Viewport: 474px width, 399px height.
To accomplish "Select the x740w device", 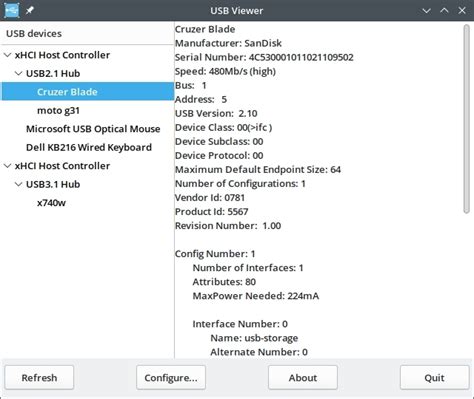I will click(x=51, y=203).
